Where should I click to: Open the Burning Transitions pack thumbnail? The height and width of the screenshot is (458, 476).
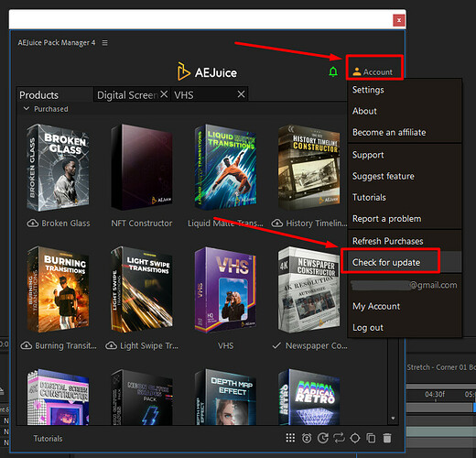pos(58,289)
